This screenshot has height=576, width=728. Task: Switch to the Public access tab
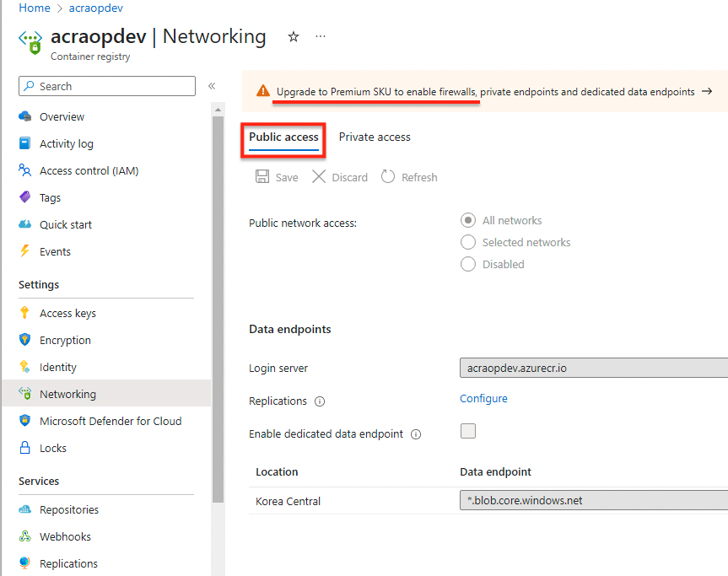coord(283,137)
